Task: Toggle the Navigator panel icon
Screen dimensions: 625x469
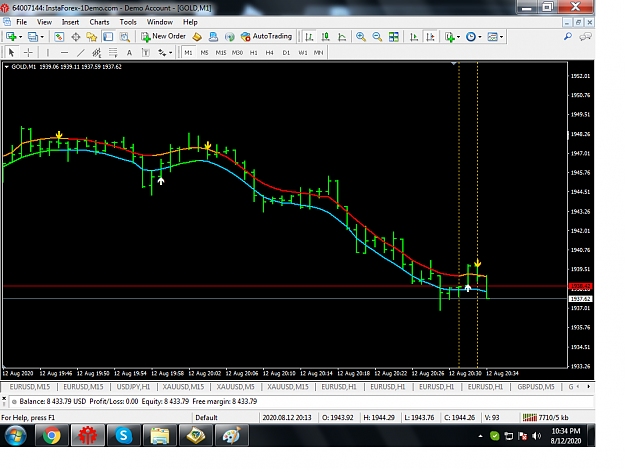Action: (x=92, y=37)
